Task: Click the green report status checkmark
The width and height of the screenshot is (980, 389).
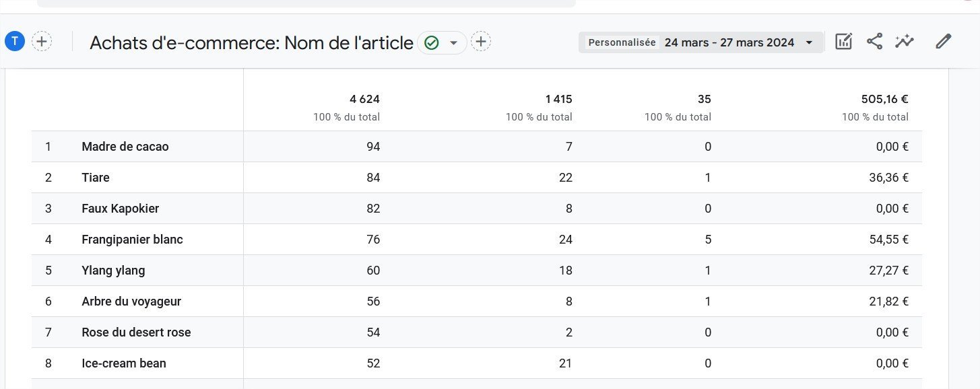Action: click(432, 43)
